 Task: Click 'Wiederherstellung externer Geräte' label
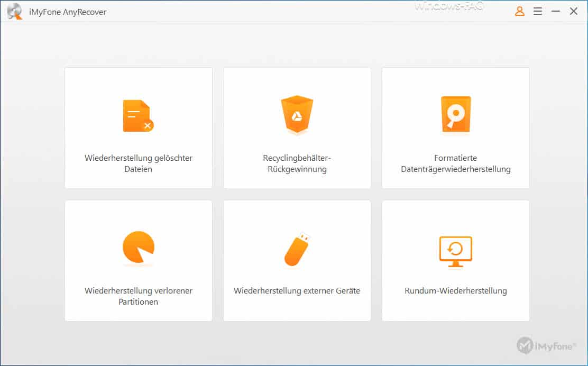coord(297,290)
